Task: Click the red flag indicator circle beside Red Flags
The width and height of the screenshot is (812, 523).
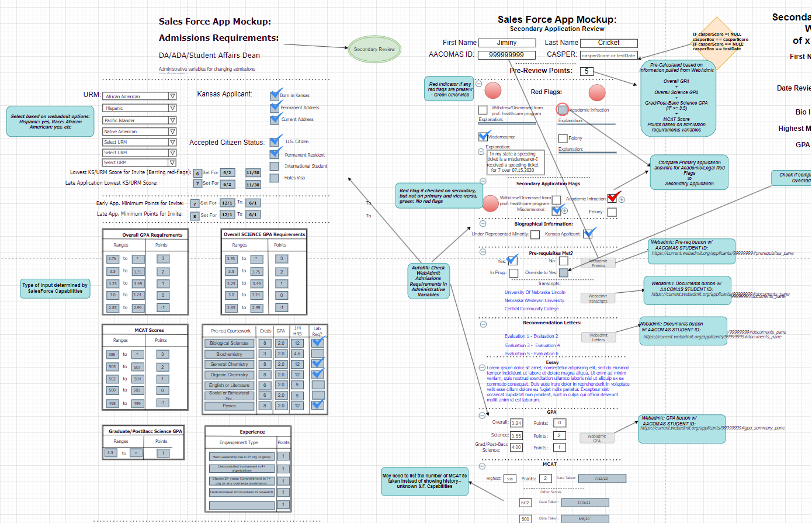Action: (x=493, y=91)
